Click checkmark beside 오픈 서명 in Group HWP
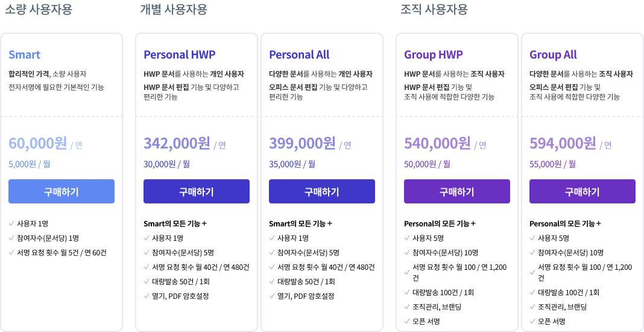The width and height of the screenshot is (644, 332). (x=407, y=322)
